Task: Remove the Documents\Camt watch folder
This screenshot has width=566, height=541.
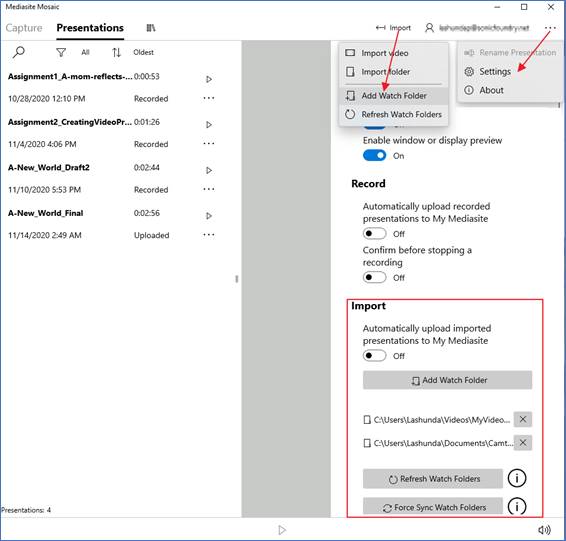Action: coord(523,442)
